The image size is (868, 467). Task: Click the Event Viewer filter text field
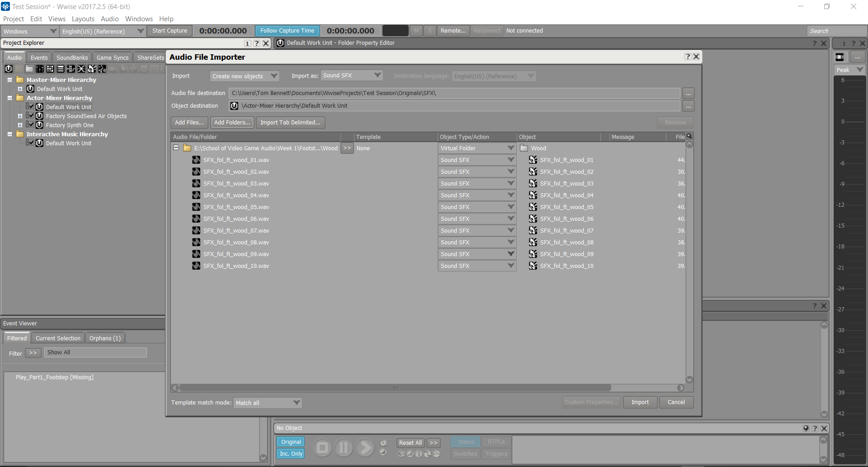tap(95, 353)
